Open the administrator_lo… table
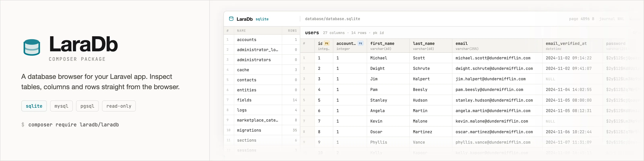The width and height of the screenshot is (644, 161). 262,50
